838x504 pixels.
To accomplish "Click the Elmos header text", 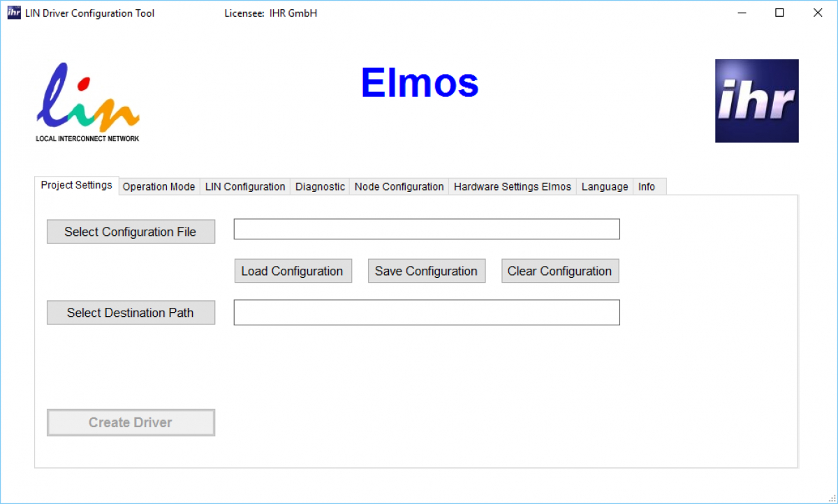I will pos(419,82).
